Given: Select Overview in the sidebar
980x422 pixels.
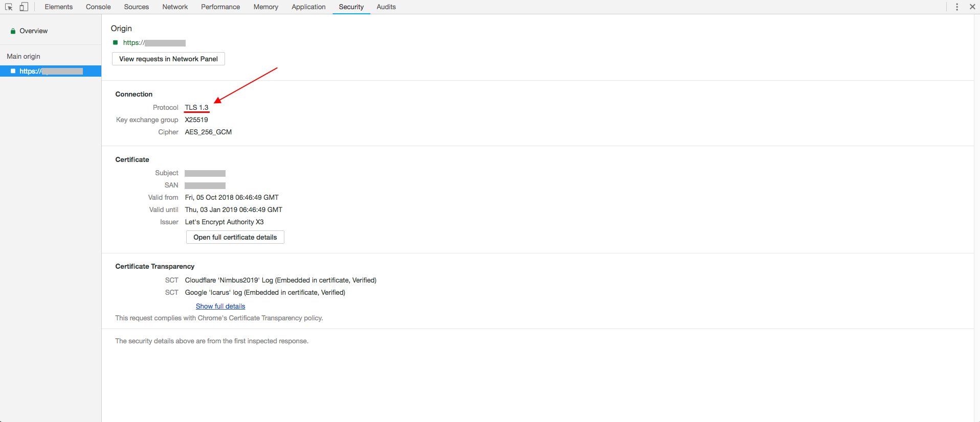Looking at the screenshot, I should (33, 31).
